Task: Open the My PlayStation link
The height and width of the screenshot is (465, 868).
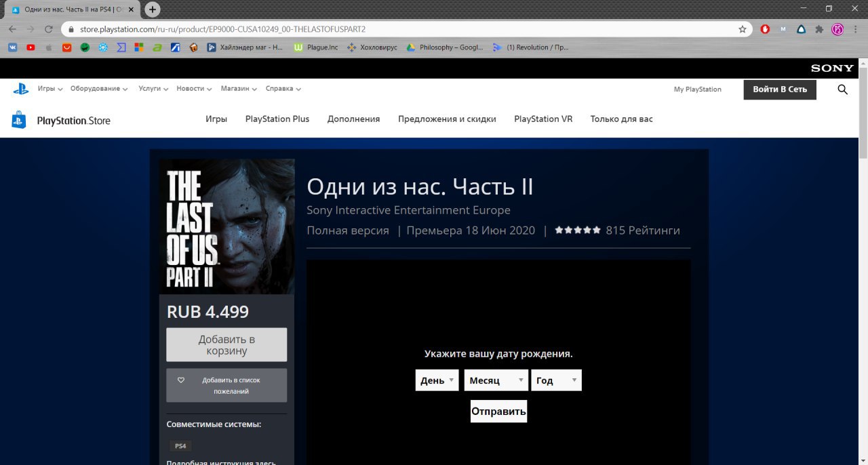Action: pos(697,89)
